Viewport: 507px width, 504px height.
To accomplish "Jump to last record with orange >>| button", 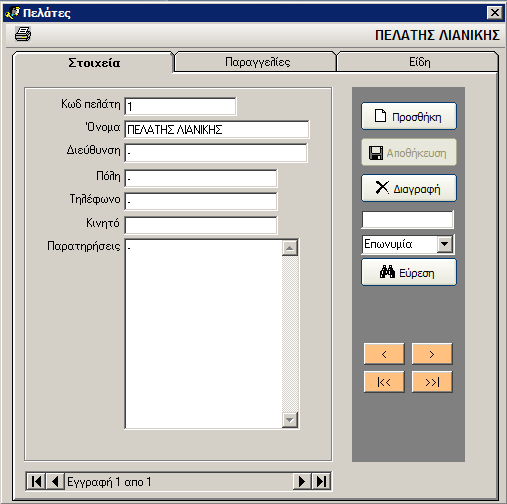I will pyautogui.click(x=432, y=382).
